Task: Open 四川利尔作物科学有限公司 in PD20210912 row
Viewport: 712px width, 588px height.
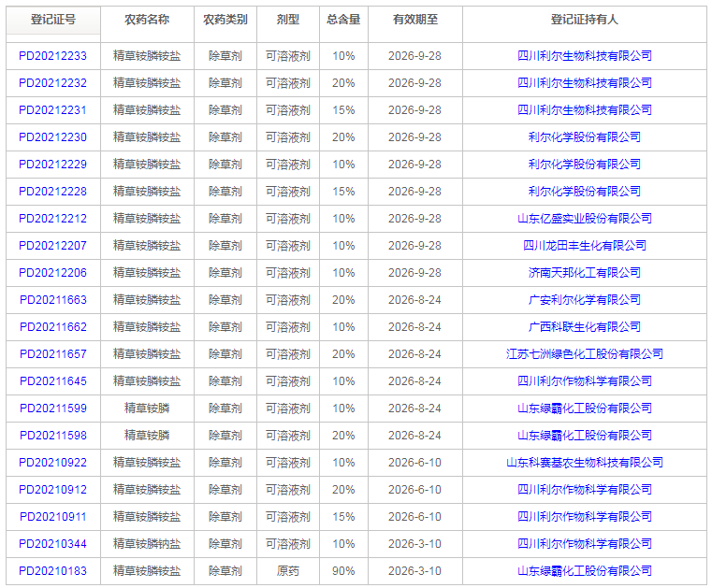Action: click(x=585, y=490)
